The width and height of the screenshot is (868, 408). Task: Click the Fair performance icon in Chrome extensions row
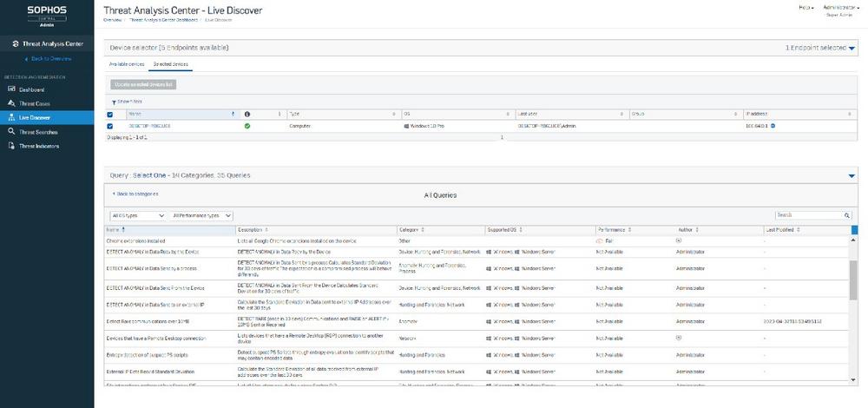click(x=600, y=241)
